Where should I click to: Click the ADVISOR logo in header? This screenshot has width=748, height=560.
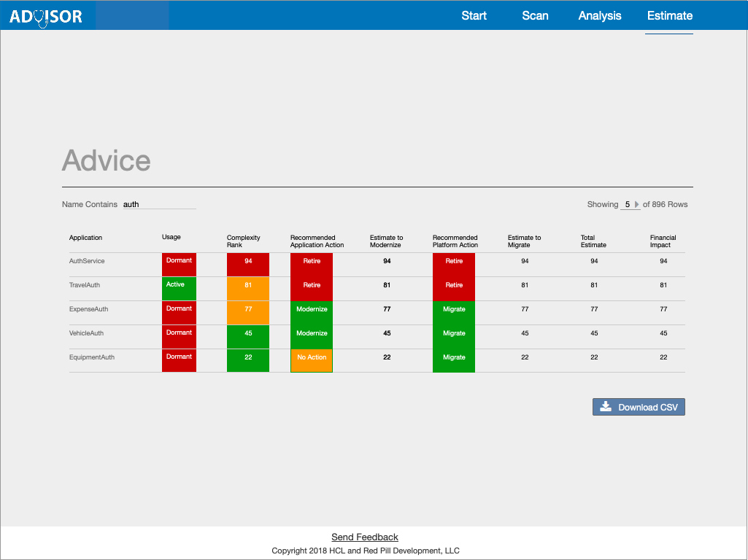tap(46, 16)
